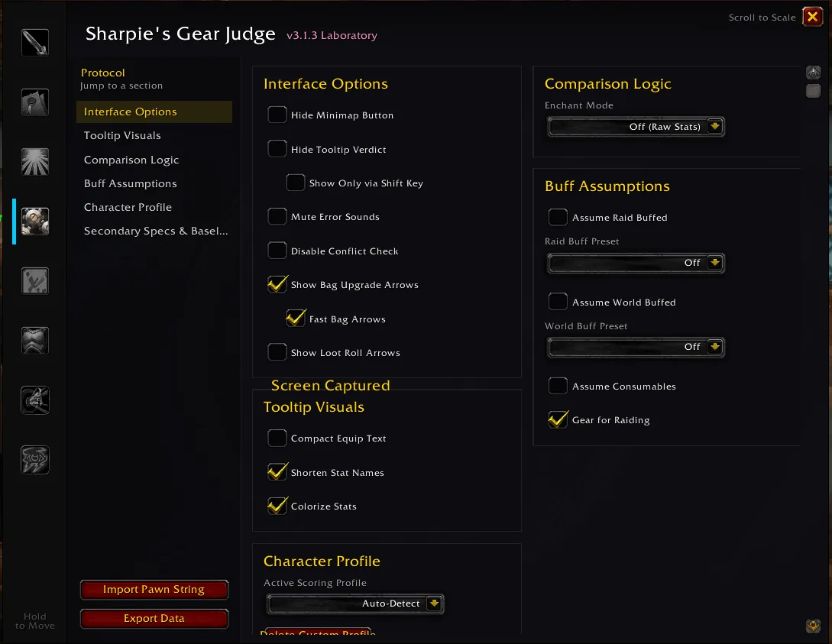Image resolution: width=832 pixels, height=644 pixels.
Task: Jump to Buff Assumptions section
Action: pyautogui.click(x=154, y=183)
